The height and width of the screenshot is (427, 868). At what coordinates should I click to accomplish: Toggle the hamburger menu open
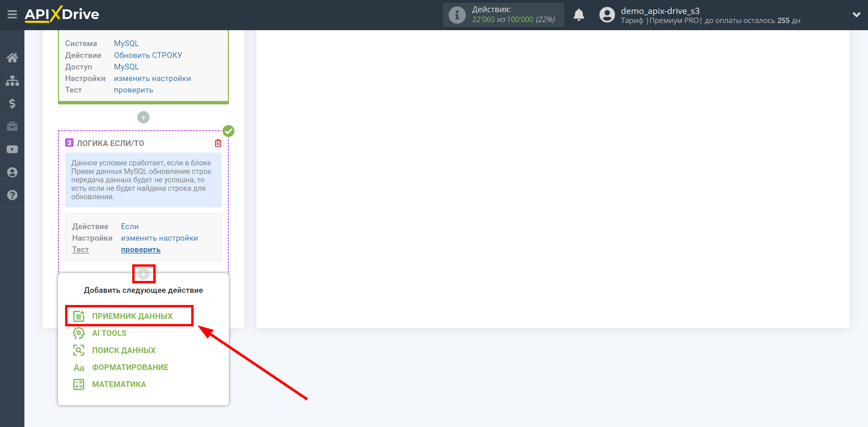(x=11, y=14)
